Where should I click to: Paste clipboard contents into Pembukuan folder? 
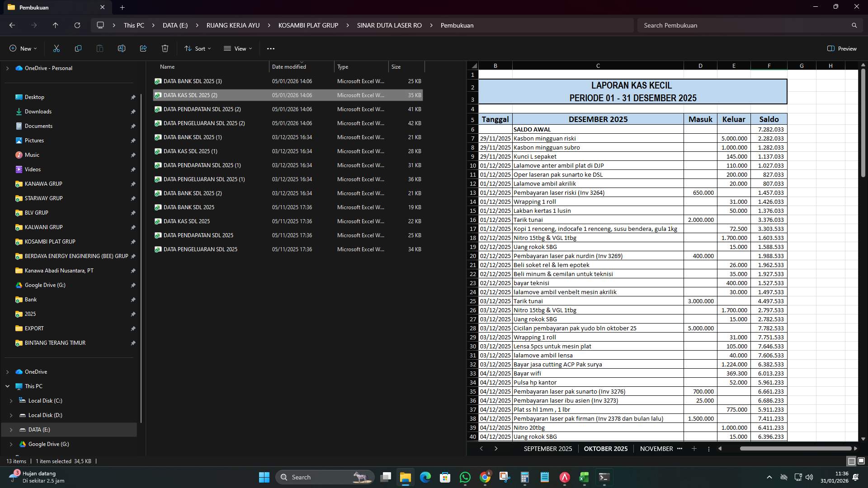[99, 48]
